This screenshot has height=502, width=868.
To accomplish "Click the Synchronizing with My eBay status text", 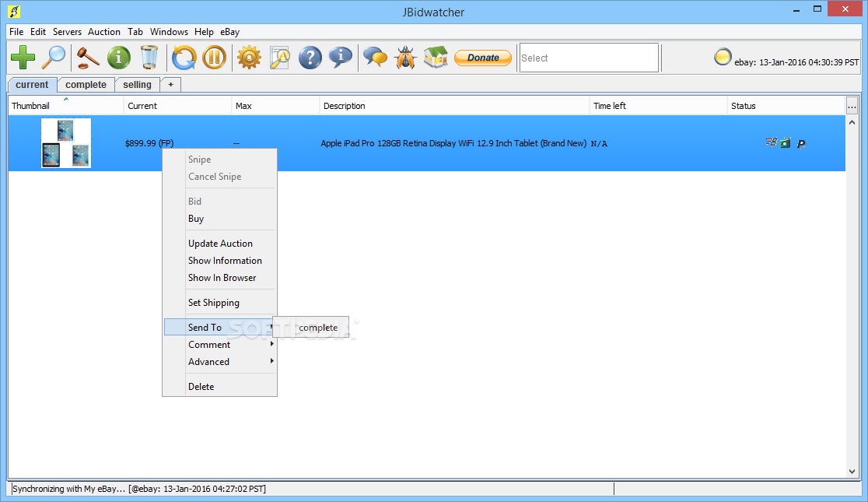I will click(139, 489).
